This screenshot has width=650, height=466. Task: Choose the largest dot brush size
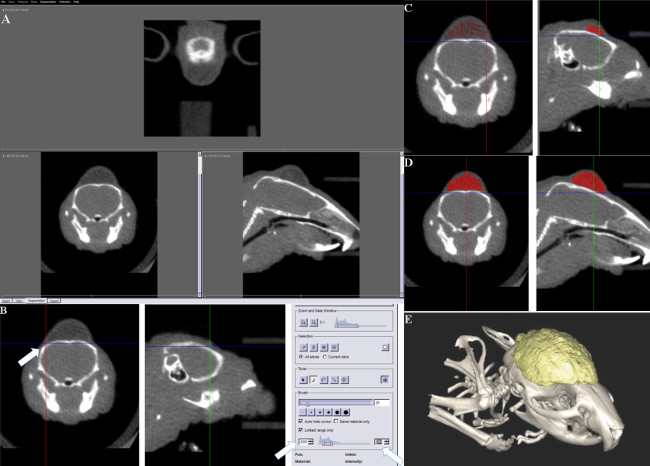point(346,412)
